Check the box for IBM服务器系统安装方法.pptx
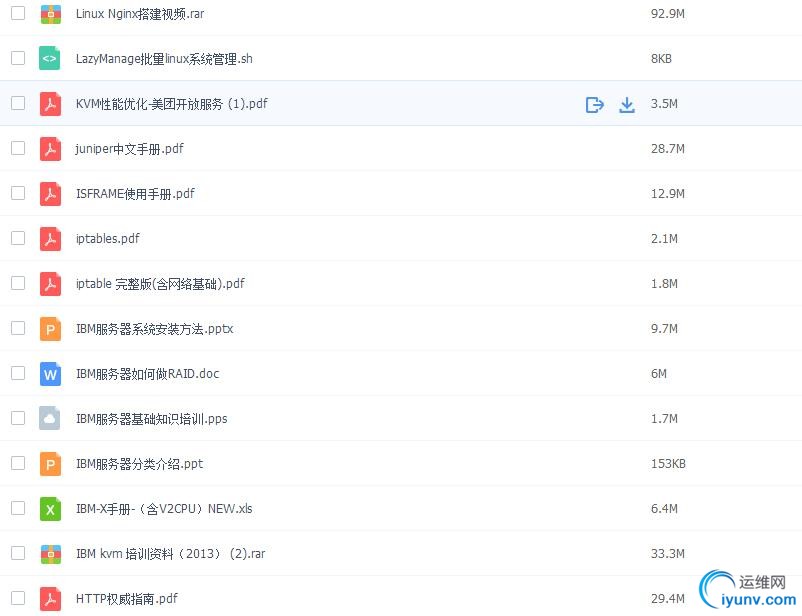Image resolution: width=802 pixels, height=616 pixels. pyautogui.click(x=18, y=328)
